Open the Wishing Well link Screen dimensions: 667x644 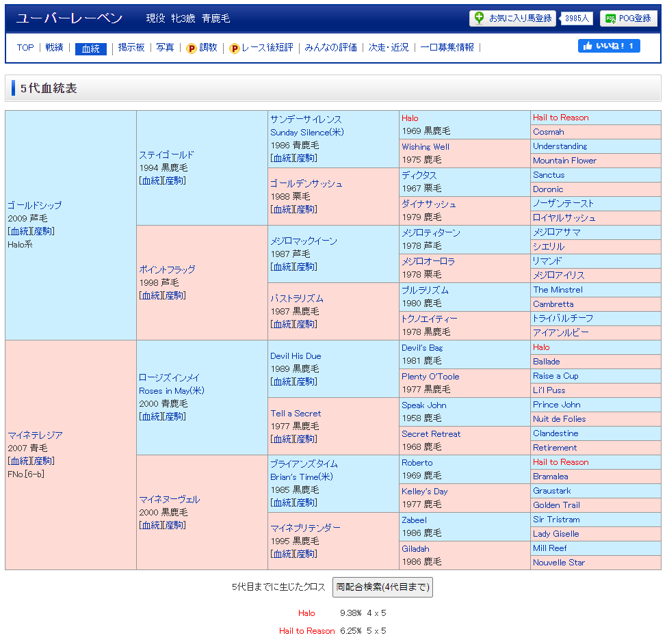(426, 147)
